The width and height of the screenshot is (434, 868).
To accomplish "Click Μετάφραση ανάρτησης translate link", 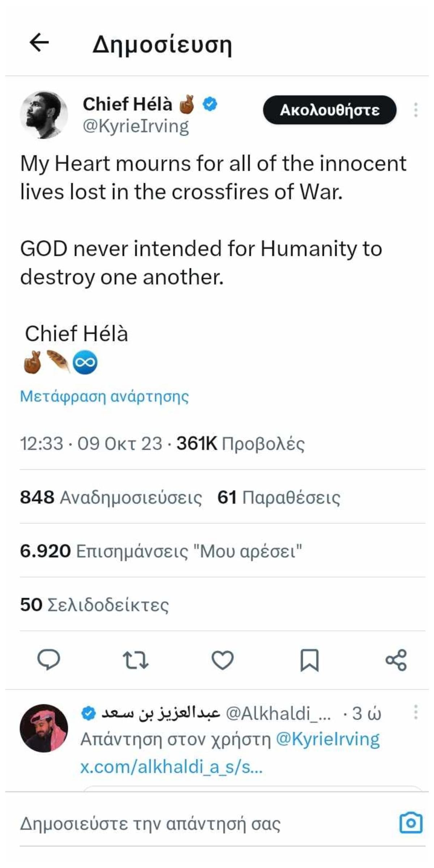I will click(x=104, y=396).
